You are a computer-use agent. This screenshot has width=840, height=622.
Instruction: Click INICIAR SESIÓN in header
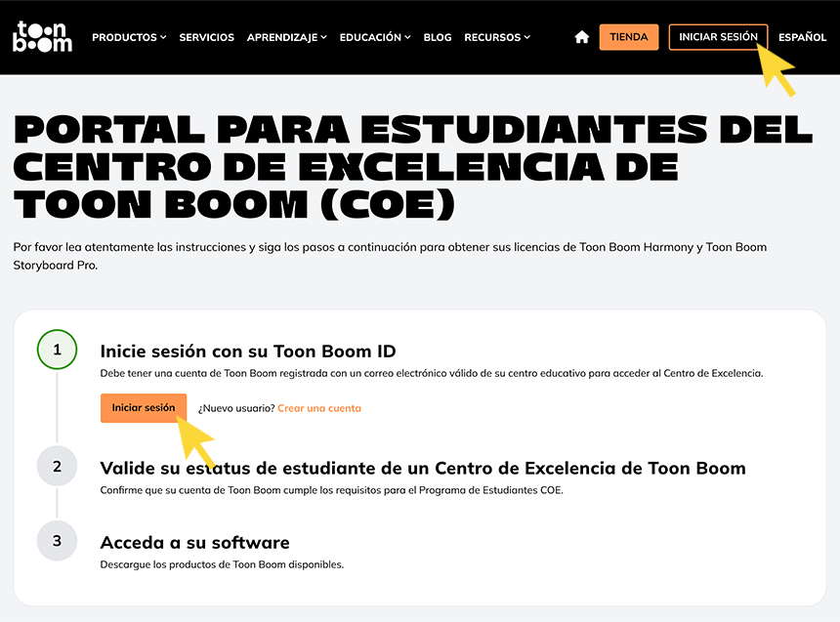[x=718, y=37]
